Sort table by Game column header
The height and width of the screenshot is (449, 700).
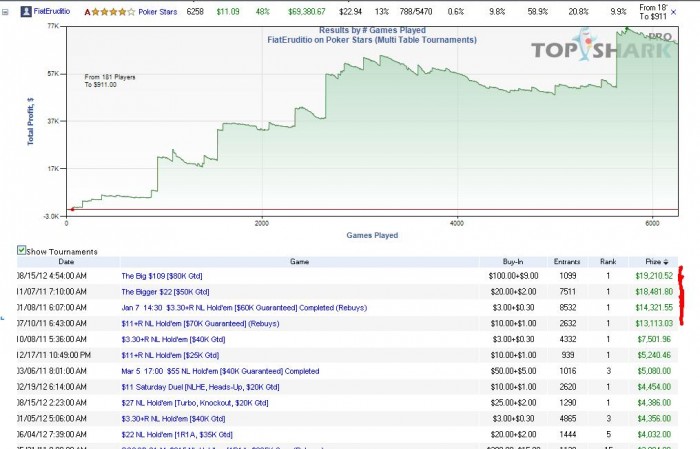(300, 262)
